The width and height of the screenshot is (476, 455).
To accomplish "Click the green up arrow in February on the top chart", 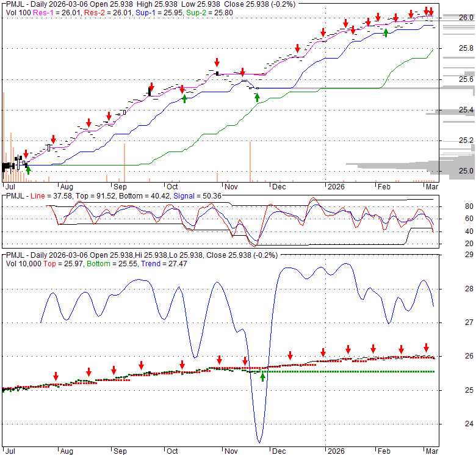I will 385,32.
